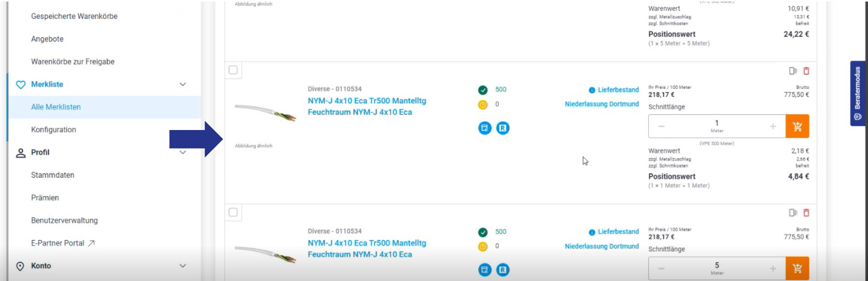
Task: Click Lieferbestand info icon in 5 Meter item
Action: pos(592,232)
